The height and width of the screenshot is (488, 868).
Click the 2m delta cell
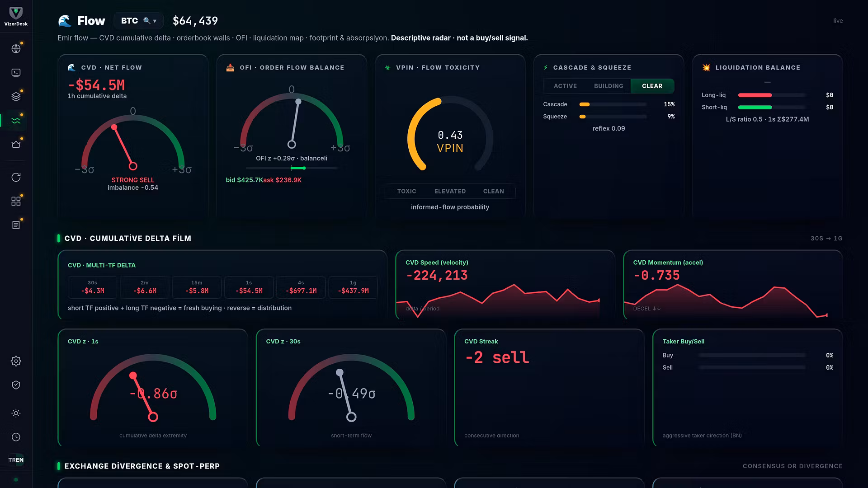pyautogui.click(x=145, y=287)
